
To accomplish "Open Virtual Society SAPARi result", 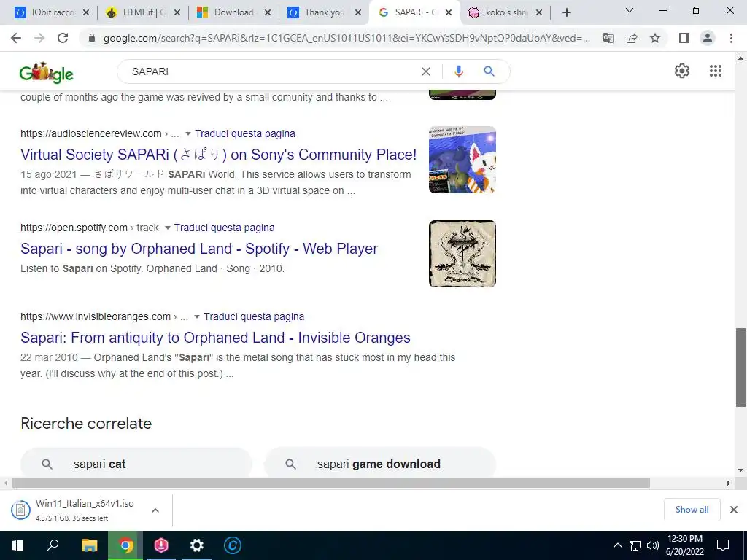I will pyautogui.click(x=218, y=155).
